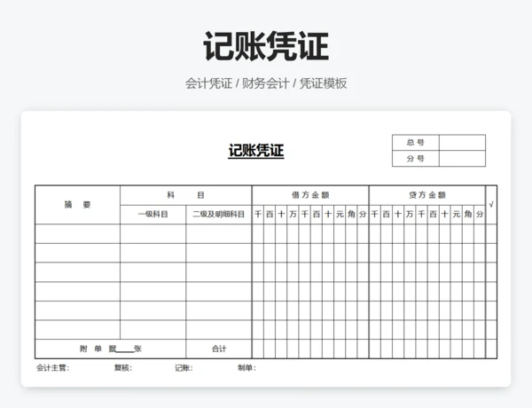532x408 pixels.
Task: Click the 制单: signature label
Action: click(x=246, y=367)
